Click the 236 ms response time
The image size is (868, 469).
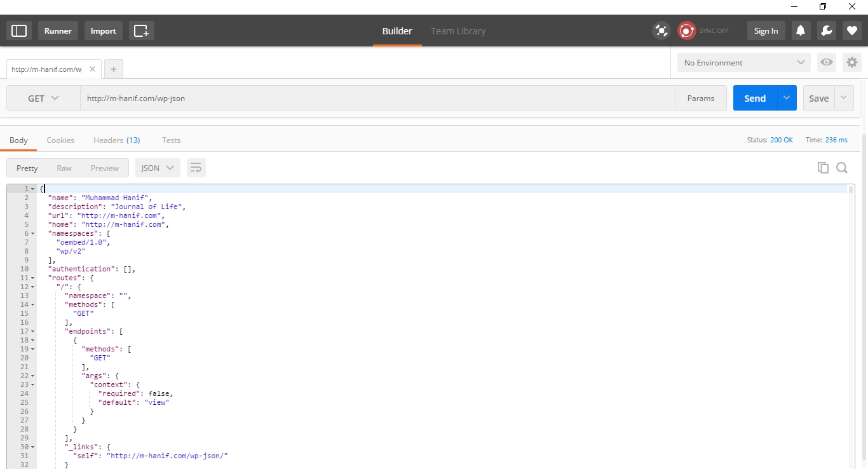point(837,140)
